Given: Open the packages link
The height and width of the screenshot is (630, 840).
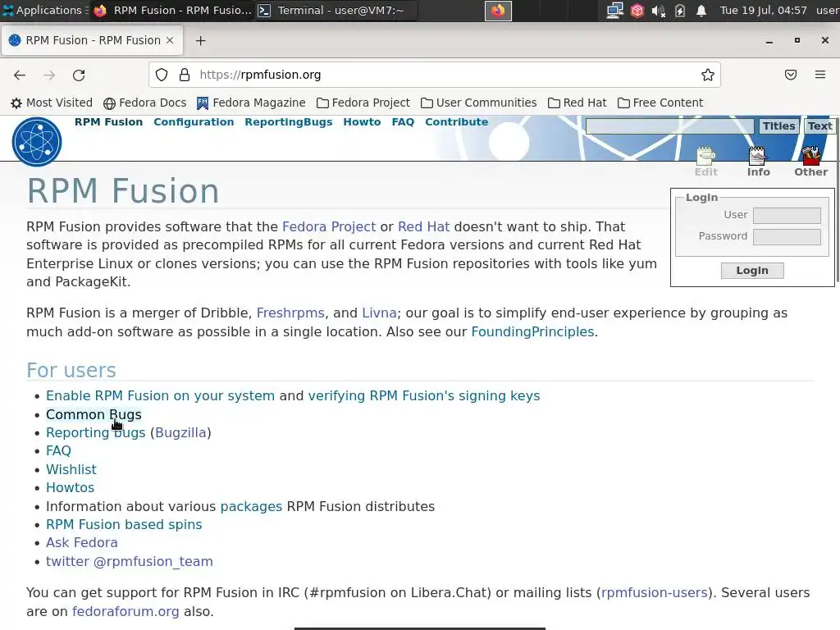Looking at the screenshot, I should 251,507.
